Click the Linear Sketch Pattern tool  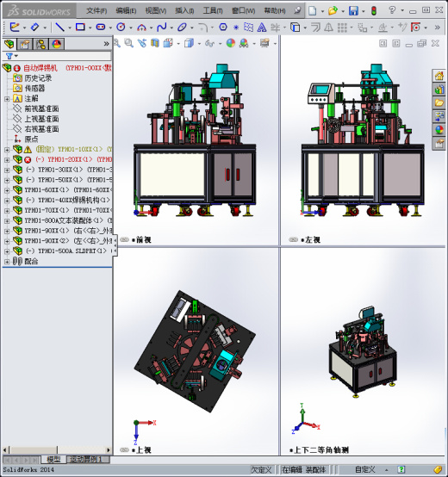[342, 28]
